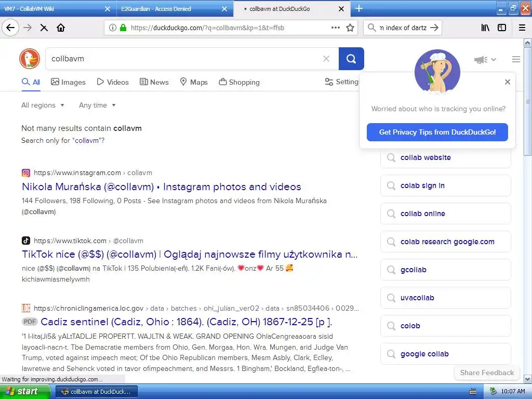Select related search google collab
The width and height of the screenshot is (532, 399).
[x=445, y=354]
